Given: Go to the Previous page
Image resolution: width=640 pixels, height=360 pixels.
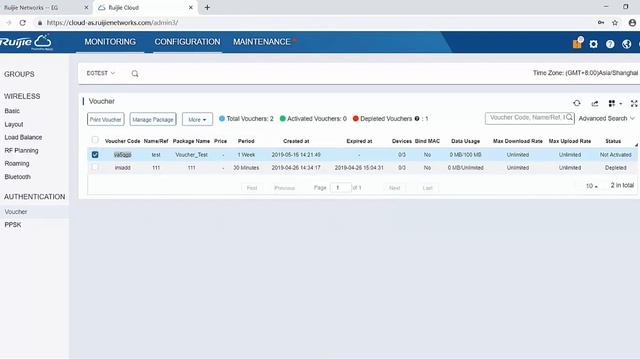Looking at the screenshot, I should click(284, 188).
